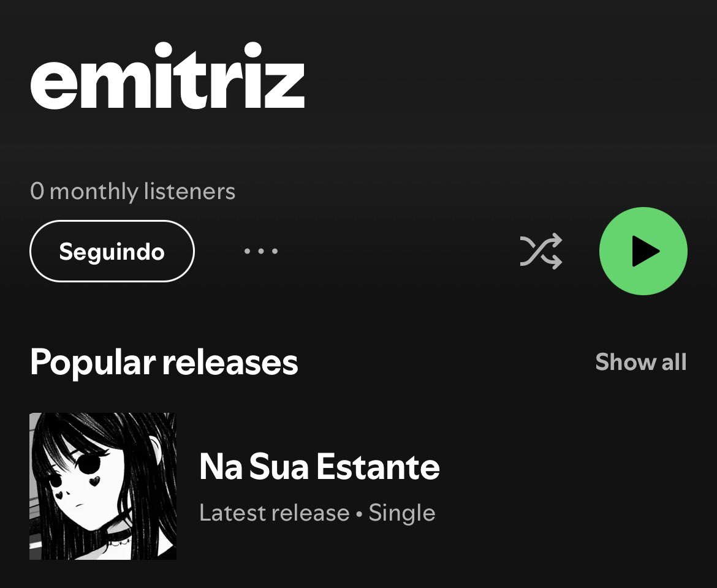Tap the black triangle inside the green circle
Viewport: 717px width, 588px height.
click(x=645, y=251)
